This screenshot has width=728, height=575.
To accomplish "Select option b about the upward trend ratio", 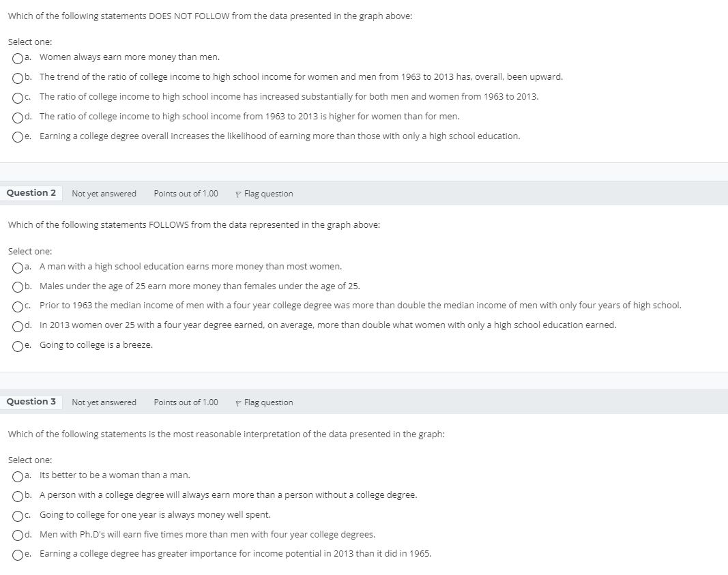I will point(18,77).
